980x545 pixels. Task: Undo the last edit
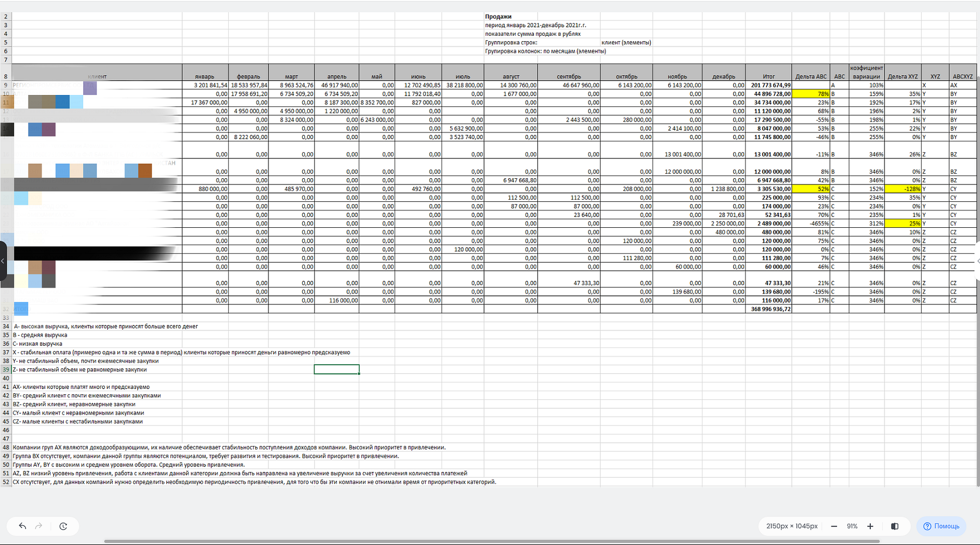[22, 526]
